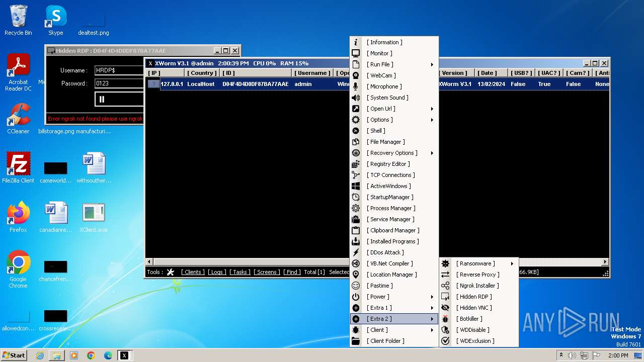Select the 127.0.0.1 client row
The height and width of the screenshot is (362, 644).
pyautogui.click(x=377, y=84)
